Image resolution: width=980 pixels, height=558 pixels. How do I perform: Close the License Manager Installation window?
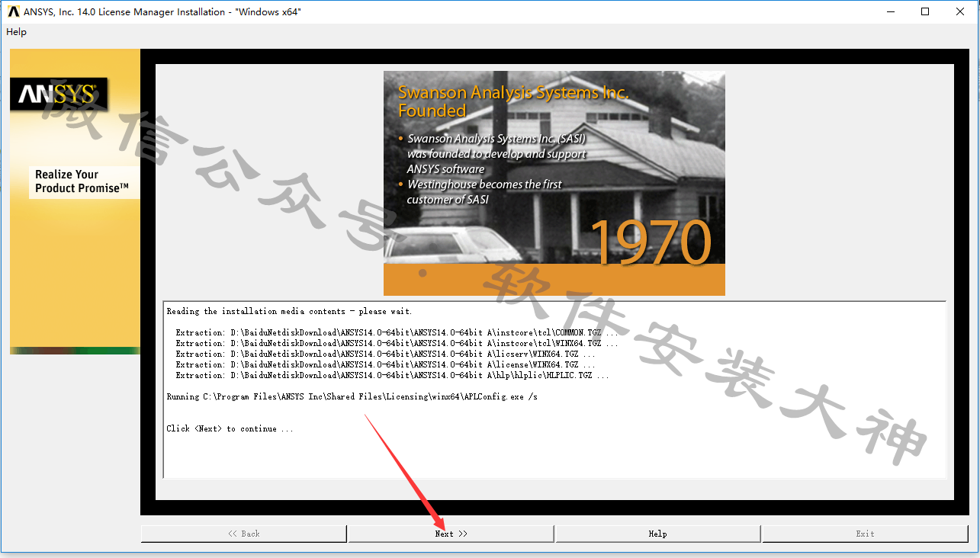pos(960,11)
